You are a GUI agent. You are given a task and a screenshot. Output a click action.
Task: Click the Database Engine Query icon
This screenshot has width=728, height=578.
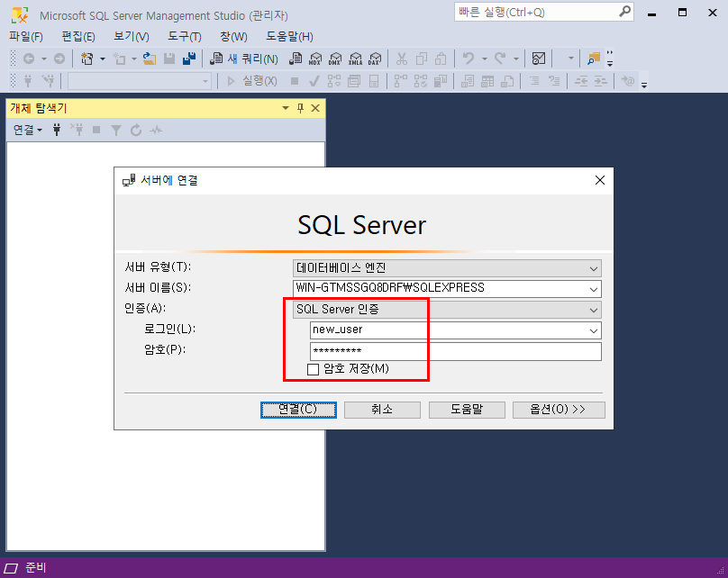point(296,59)
